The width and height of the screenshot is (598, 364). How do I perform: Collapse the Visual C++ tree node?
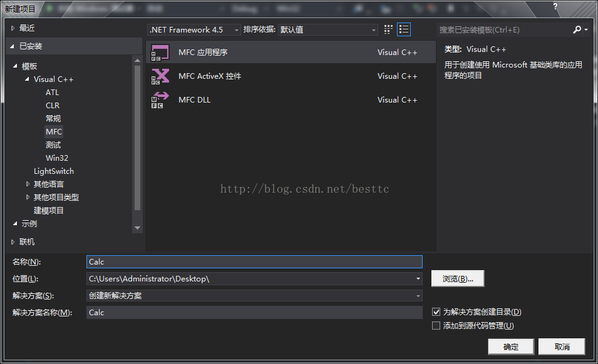pyautogui.click(x=27, y=79)
